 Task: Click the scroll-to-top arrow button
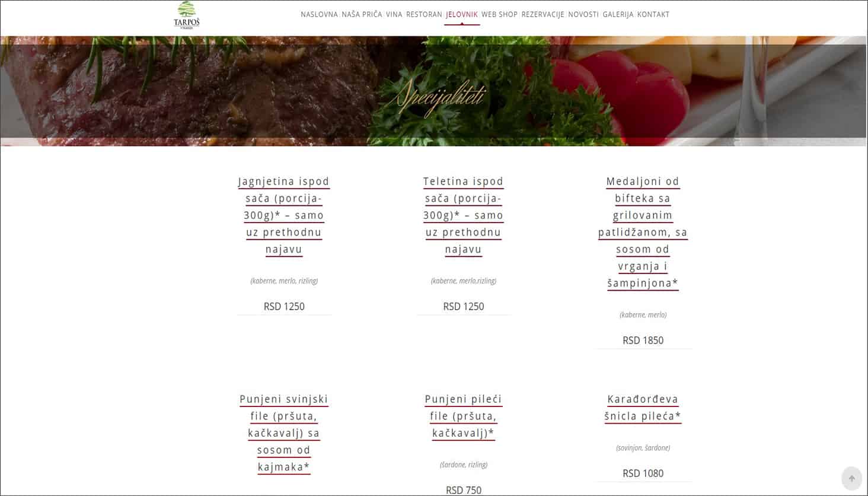852,478
